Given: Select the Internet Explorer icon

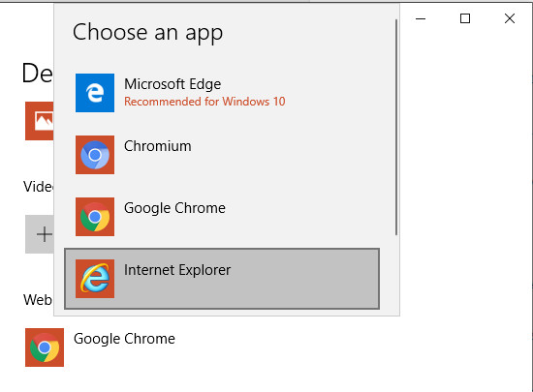Looking at the screenshot, I should tap(95, 279).
